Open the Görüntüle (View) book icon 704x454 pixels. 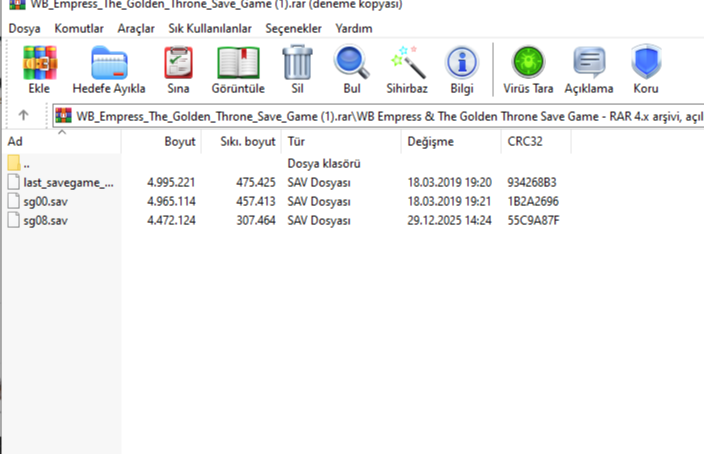click(x=238, y=63)
